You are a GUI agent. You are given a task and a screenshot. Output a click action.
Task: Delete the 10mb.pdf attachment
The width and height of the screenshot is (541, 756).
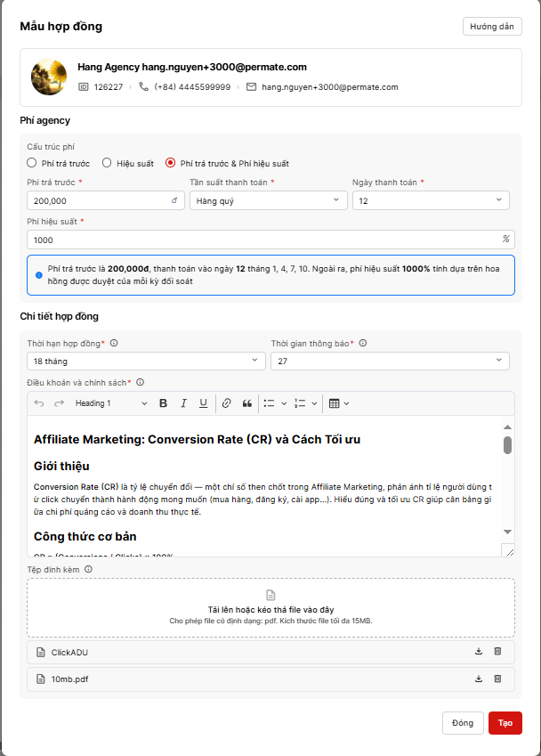coord(497,679)
